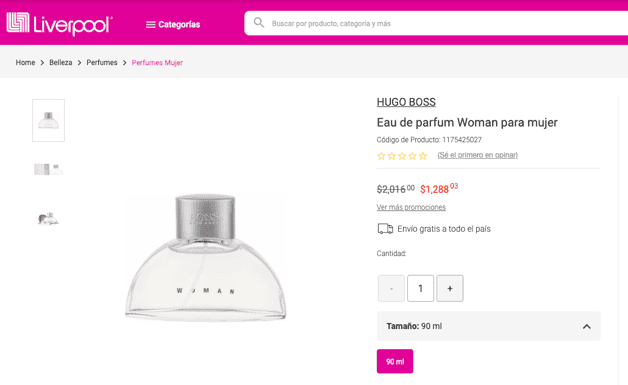
Task: Click the Liverpool logo
Action: tap(60, 24)
